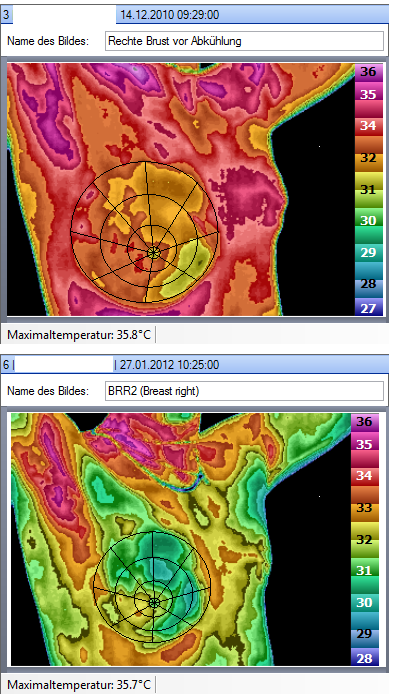This screenshot has height=697, width=405.
Task: Select the 29 swatch in upper color scale
Action: click(x=369, y=252)
